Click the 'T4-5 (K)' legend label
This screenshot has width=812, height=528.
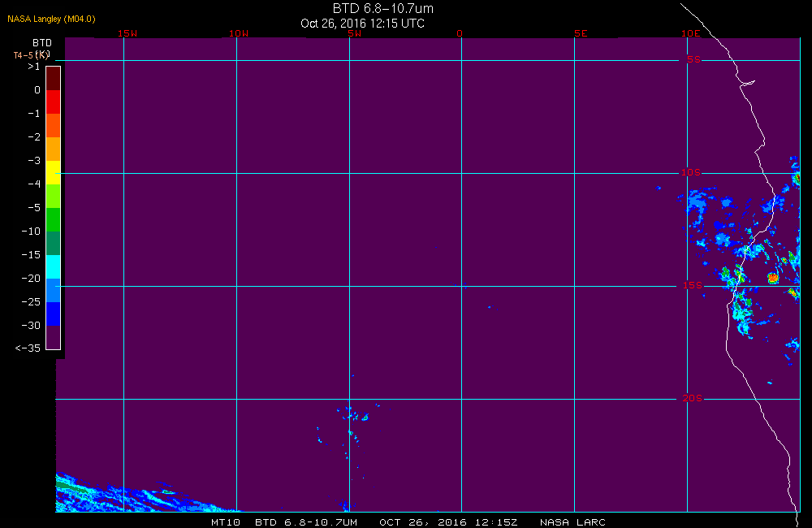click(x=31, y=55)
